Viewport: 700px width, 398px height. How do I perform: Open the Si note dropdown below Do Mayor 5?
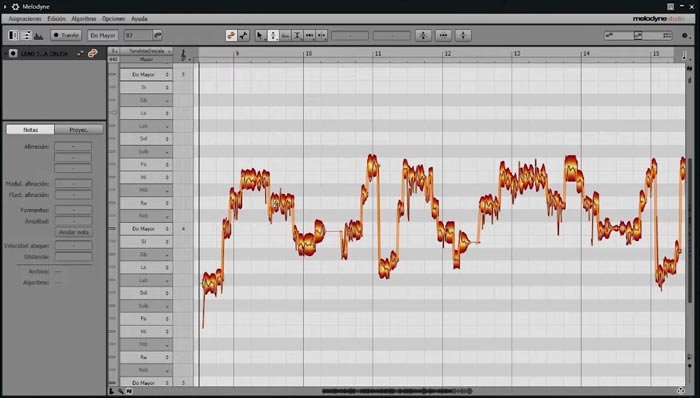point(146,87)
